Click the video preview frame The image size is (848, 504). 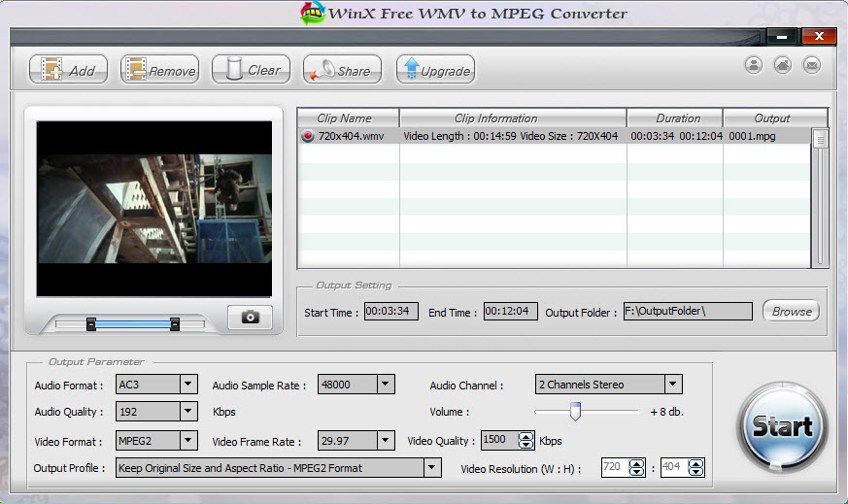[x=154, y=209]
